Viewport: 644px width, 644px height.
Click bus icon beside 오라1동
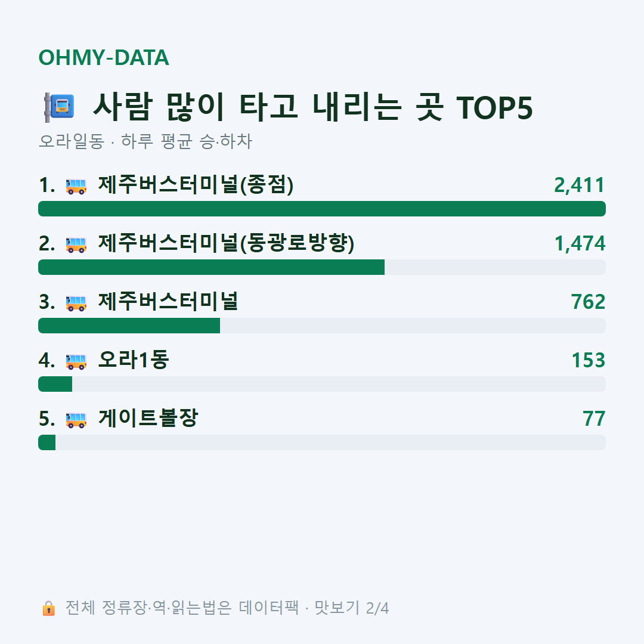(x=76, y=361)
